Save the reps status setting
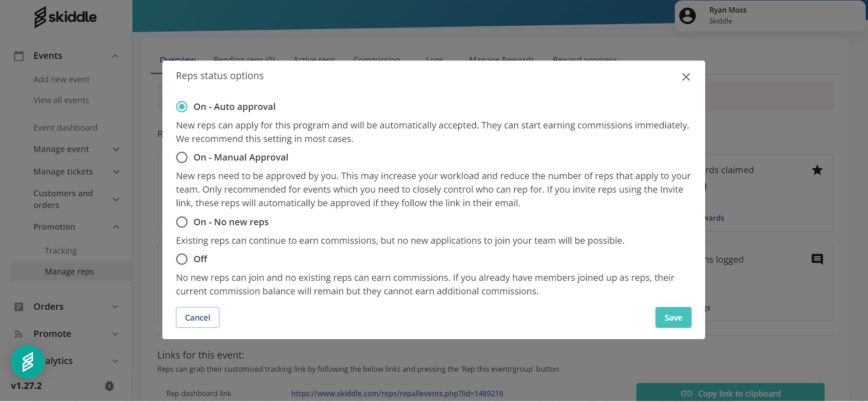Screen dimensions: 868x402 pyautogui.click(x=673, y=317)
